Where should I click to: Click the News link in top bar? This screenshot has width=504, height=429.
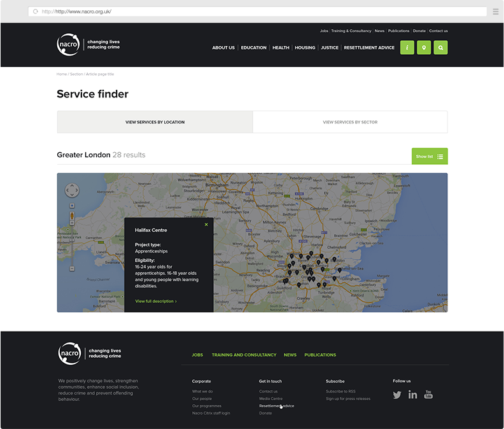coord(379,31)
